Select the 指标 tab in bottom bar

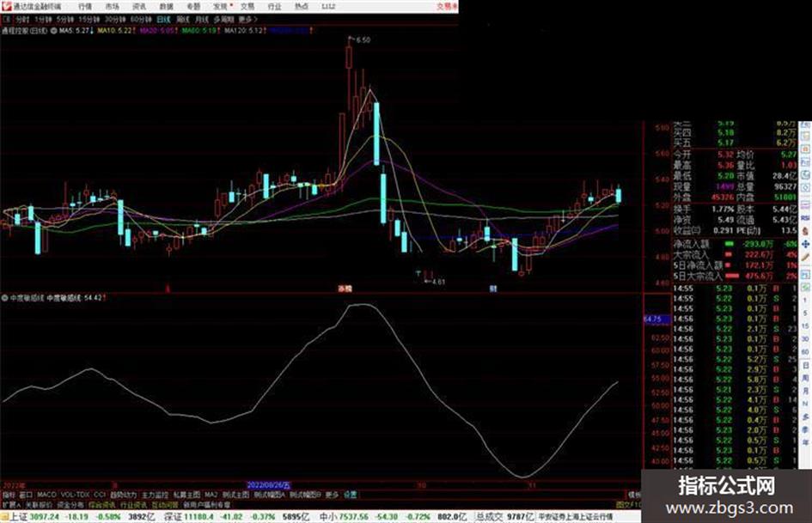(9, 495)
